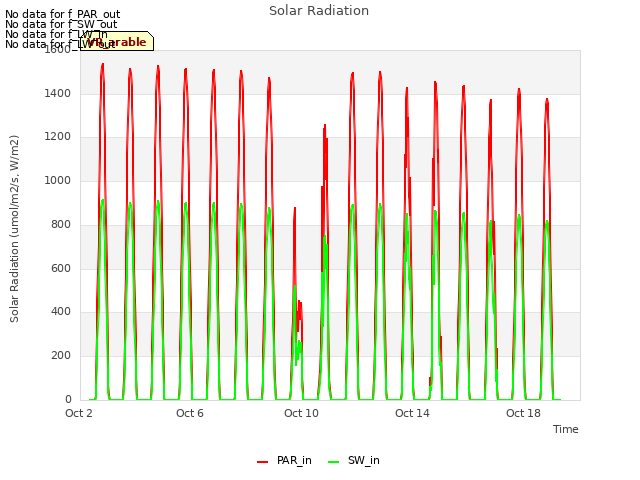
Task: Click the 'No data for f_PAR_out' message
Action: coord(62,14)
